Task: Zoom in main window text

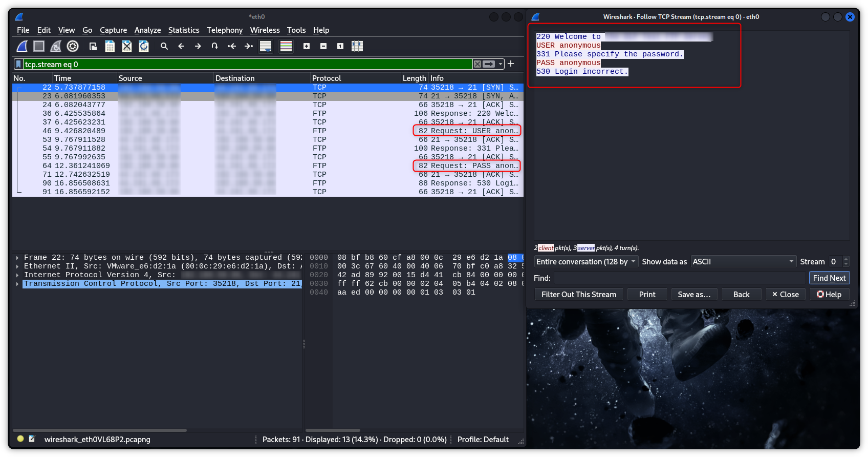Action: [307, 46]
